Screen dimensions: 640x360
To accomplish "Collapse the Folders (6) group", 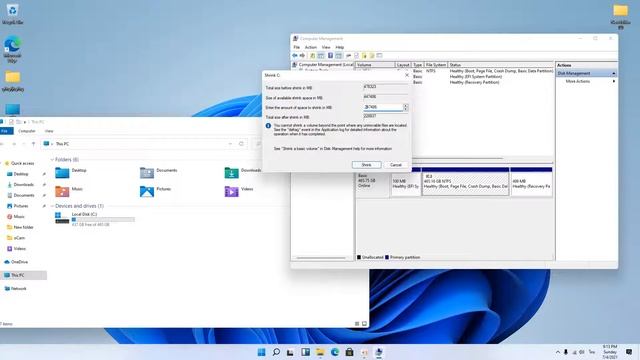I will [52, 160].
